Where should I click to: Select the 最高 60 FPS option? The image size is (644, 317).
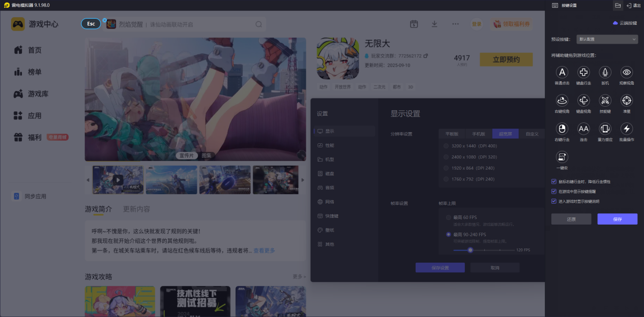(x=448, y=217)
